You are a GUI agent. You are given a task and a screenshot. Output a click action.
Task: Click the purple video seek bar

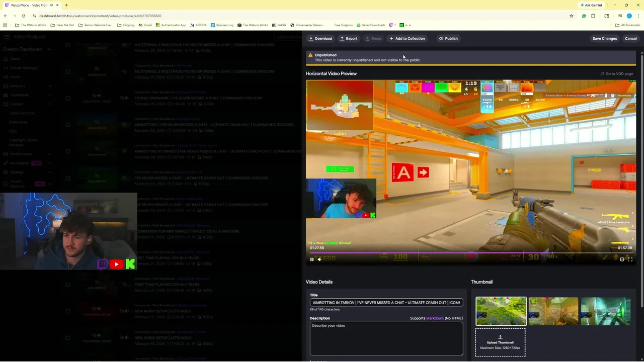click(470, 253)
